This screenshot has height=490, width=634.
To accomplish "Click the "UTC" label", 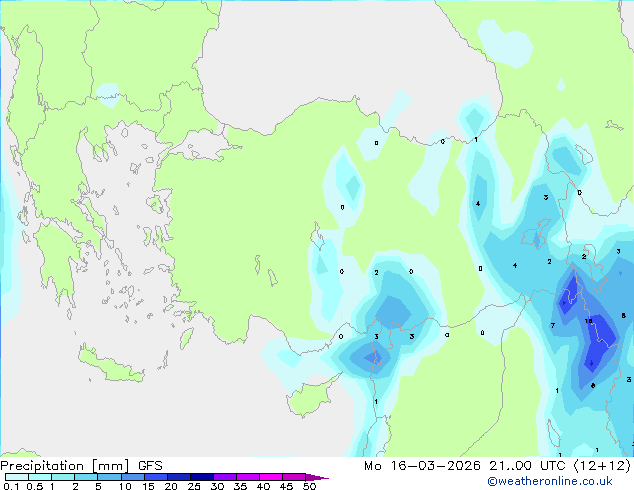I will (553, 466).
